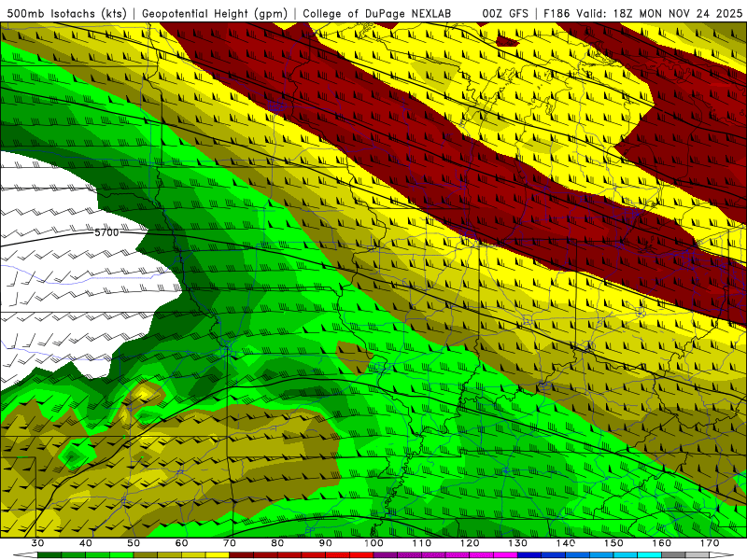Click the 50 label on the color scale
This screenshot has height=560, width=747.
click(134, 543)
